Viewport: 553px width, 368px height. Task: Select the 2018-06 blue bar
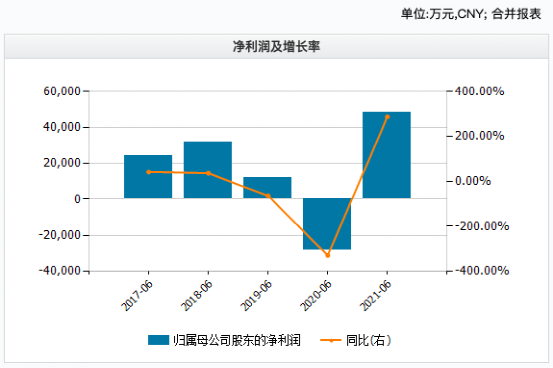tap(208, 170)
